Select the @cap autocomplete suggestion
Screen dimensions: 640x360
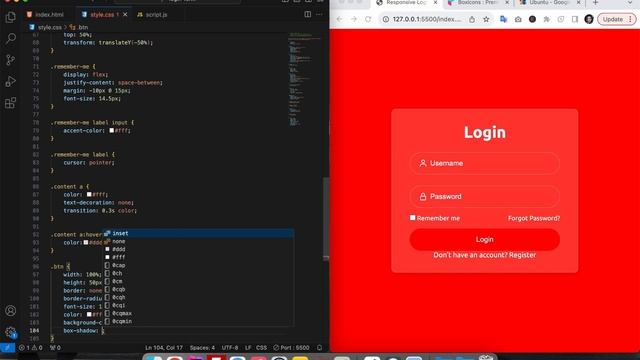point(198,265)
